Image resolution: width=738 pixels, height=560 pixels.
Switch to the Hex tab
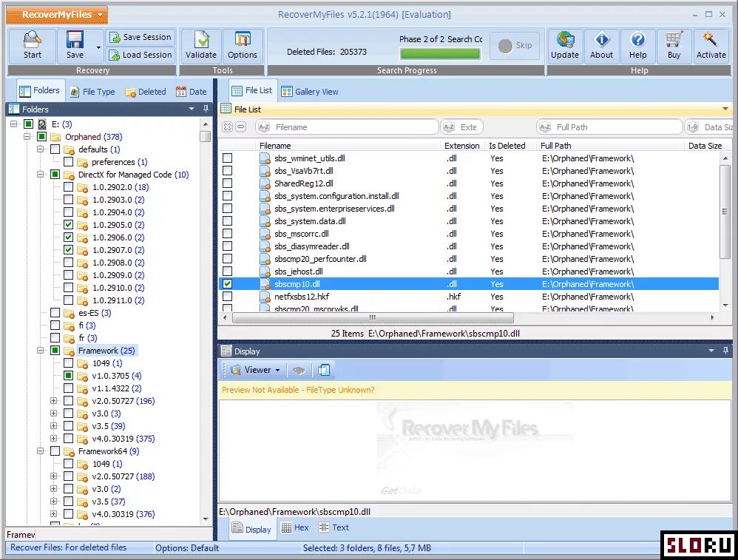tap(295, 528)
